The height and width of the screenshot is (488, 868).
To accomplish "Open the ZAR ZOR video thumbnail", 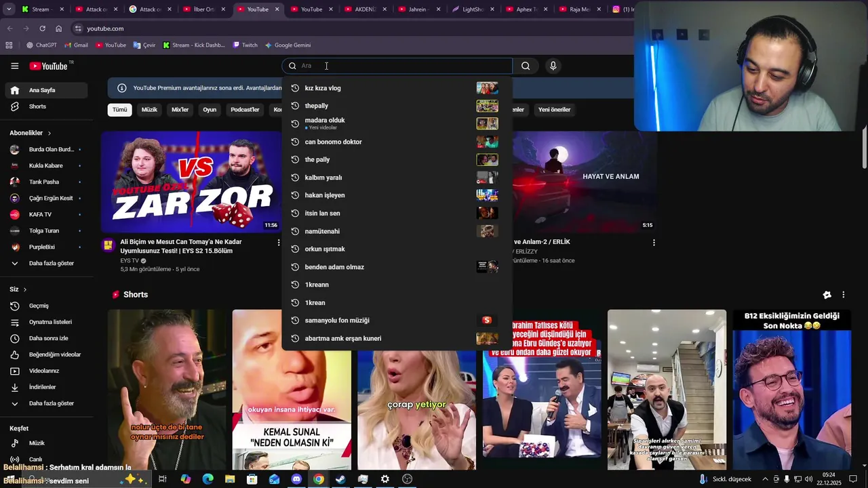I will pyautogui.click(x=191, y=181).
